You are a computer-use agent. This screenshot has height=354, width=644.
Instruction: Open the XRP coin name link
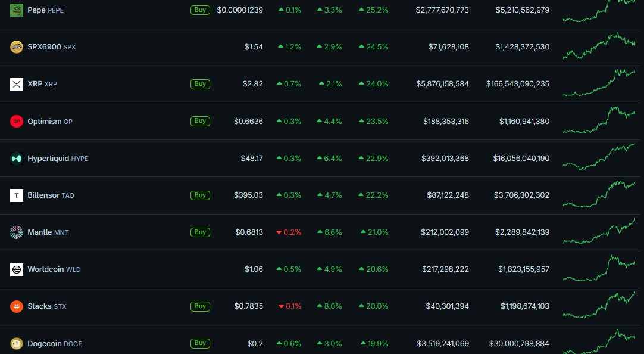tap(42, 84)
